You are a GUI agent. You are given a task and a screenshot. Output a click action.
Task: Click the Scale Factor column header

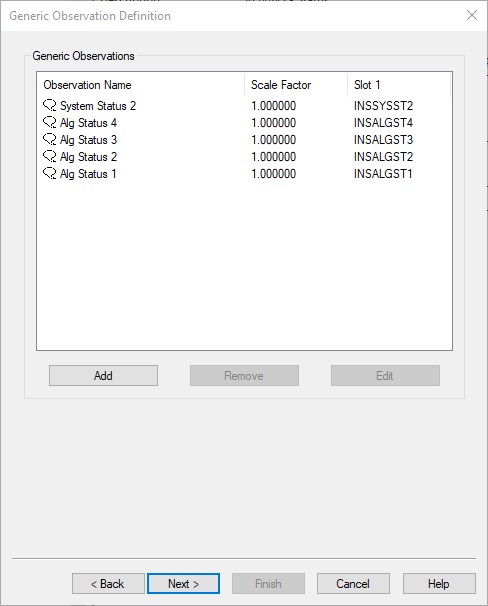(296, 85)
